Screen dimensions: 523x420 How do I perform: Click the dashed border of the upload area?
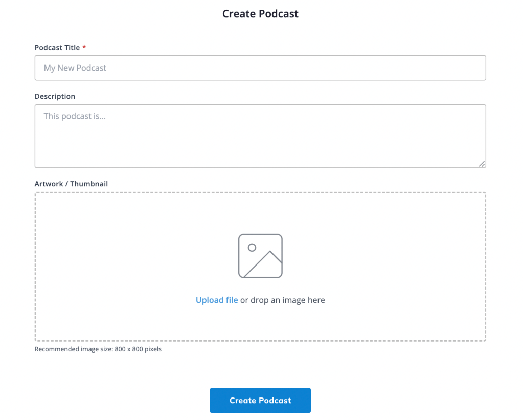[x=260, y=192]
